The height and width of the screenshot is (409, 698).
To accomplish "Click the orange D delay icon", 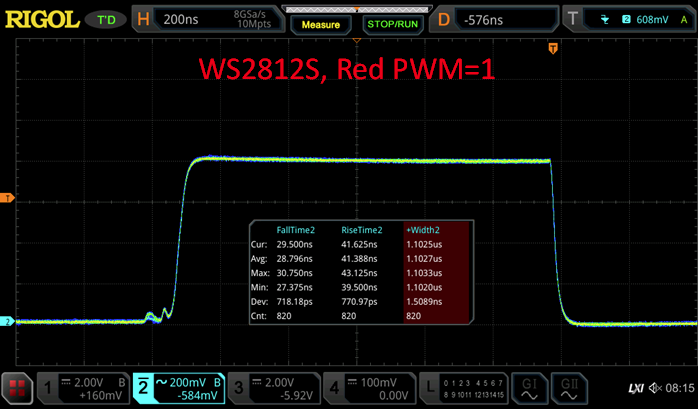I will pos(444,20).
